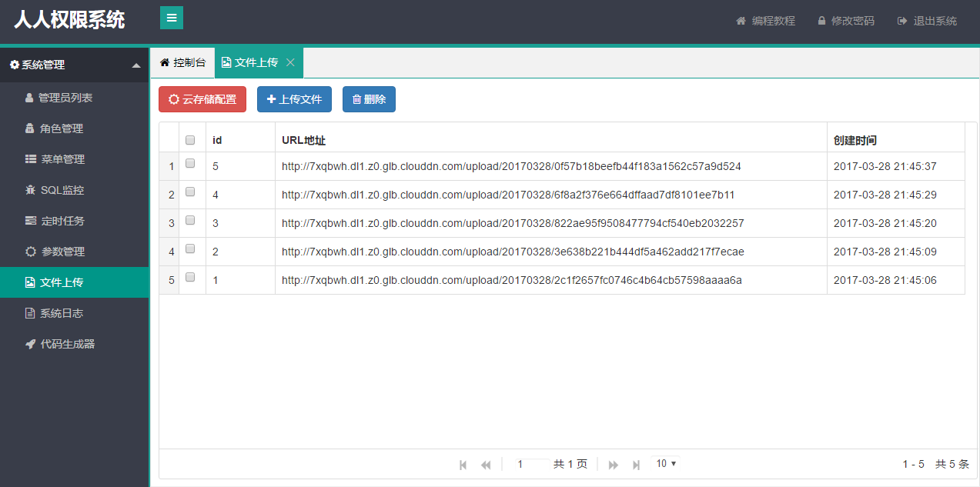Select all rows with header checkbox
Viewport: 980px width, 487px height.
pos(190,140)
